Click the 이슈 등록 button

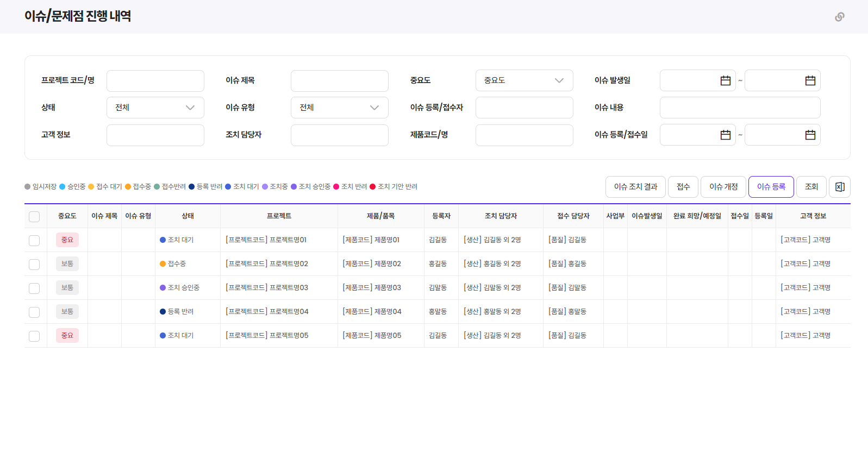[x=771, y=187]
